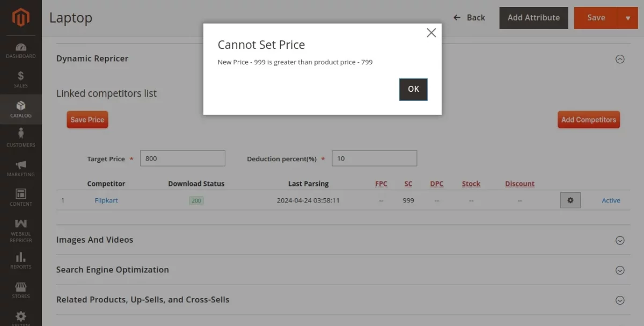Select the Content sidebar icon

pos(20,197)
